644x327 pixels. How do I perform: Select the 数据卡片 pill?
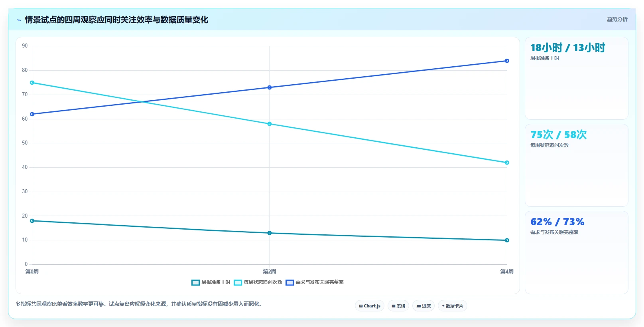453,306
